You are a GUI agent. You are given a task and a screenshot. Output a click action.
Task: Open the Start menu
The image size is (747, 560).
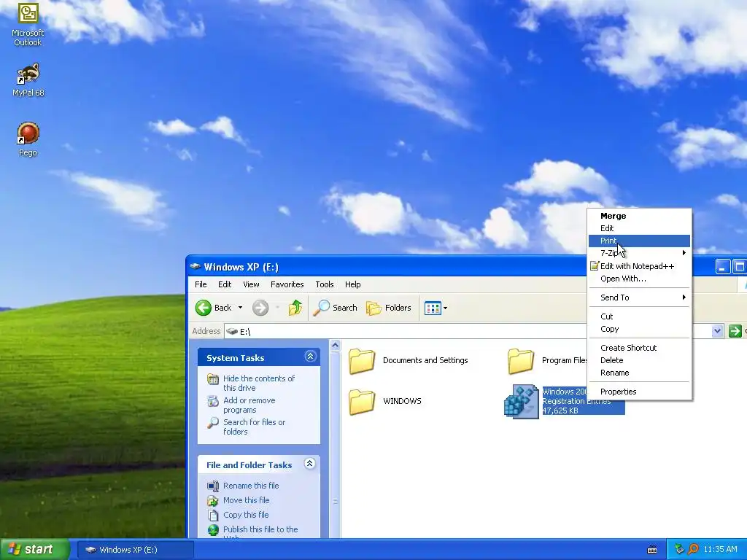point(35,550)
